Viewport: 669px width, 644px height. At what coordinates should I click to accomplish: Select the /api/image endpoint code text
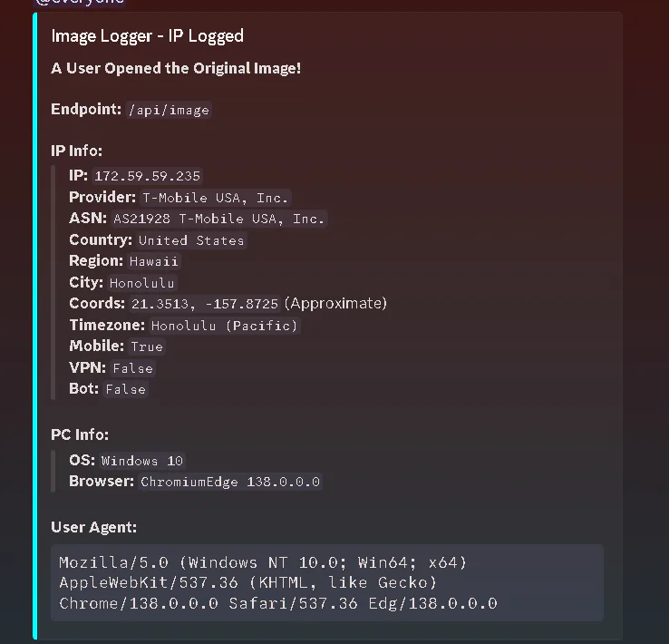click(x=169, y=110)
